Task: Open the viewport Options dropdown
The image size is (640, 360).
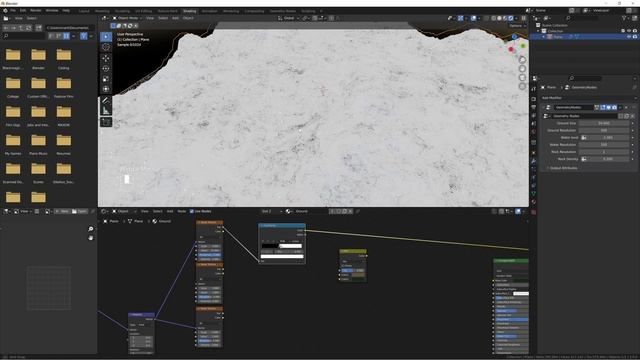Action: point(517,26)
